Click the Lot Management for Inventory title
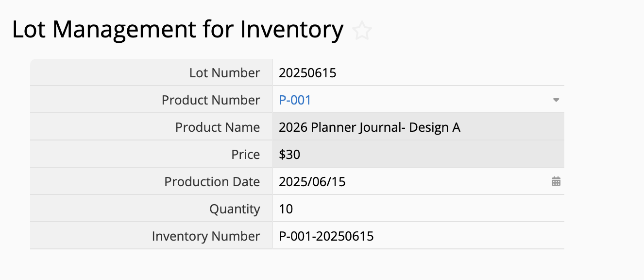Image resolution: width=644 pixels, height=280 pixels. click(178, 30)
